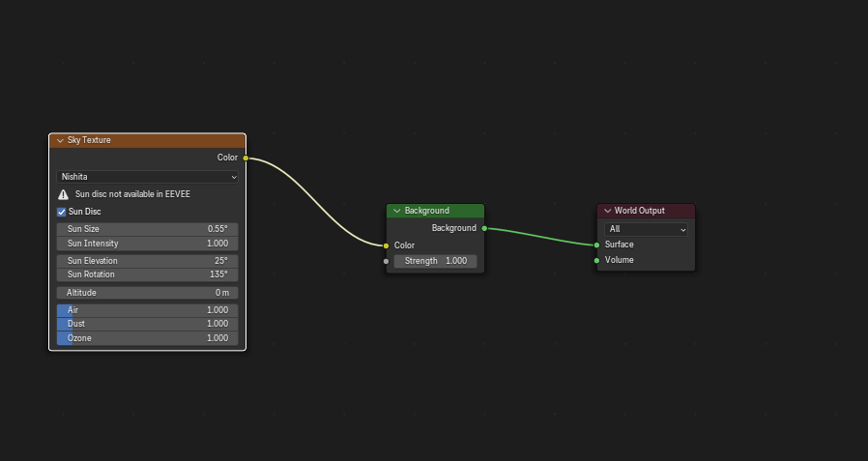Collapse the Background node
Viewport: 868px width, 461px height.
[x=397, y=211]
